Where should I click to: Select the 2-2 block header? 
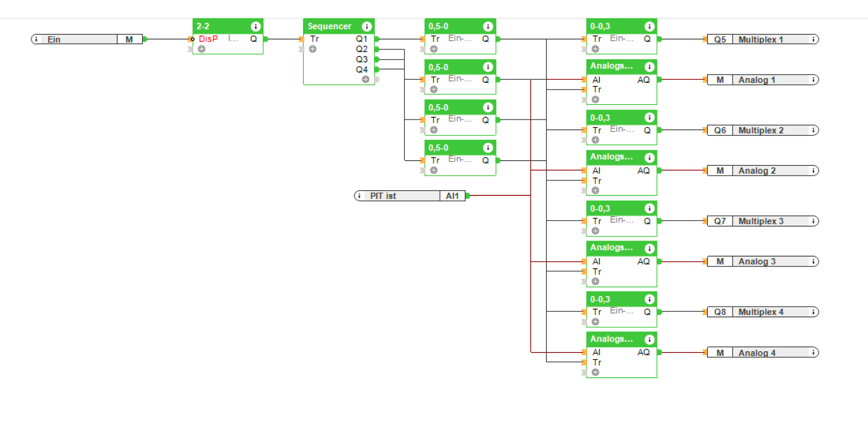tap(221, 26)
